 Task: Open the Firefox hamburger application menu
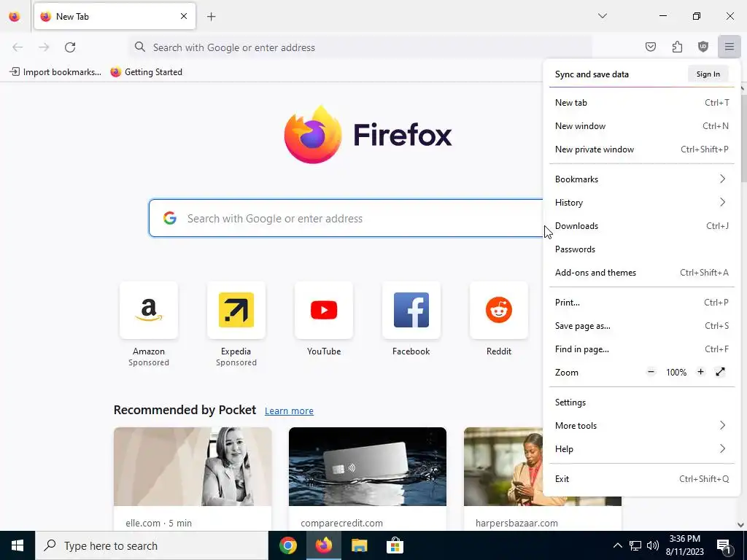click(x=729, y=47)
